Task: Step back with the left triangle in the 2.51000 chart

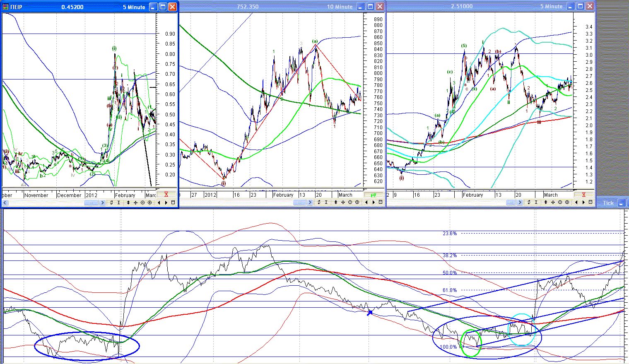Action: pyautogui.click(x=576, y=202)
